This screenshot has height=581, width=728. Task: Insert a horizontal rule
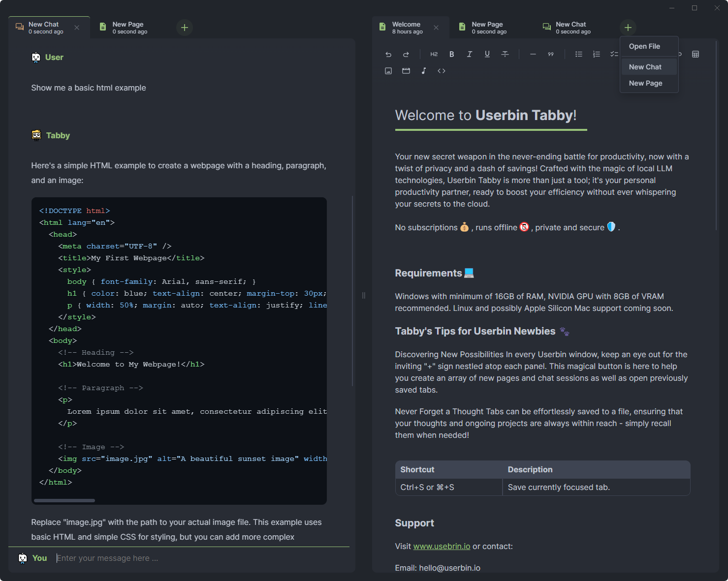point(533,54)
